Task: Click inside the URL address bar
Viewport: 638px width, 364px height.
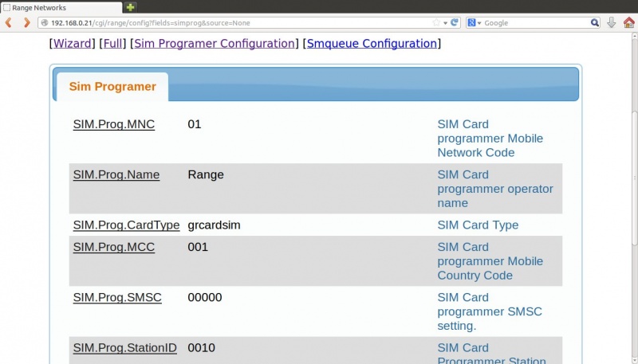Action: 239,23
